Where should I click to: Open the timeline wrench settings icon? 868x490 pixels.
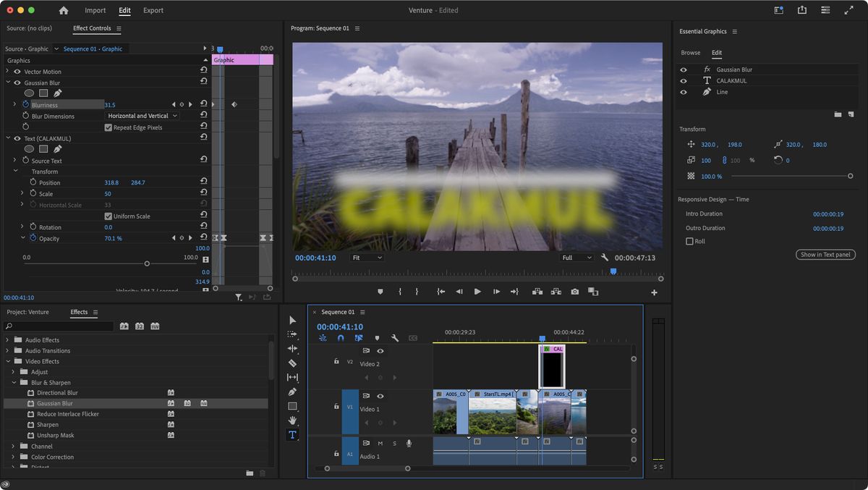pos(395,337)
